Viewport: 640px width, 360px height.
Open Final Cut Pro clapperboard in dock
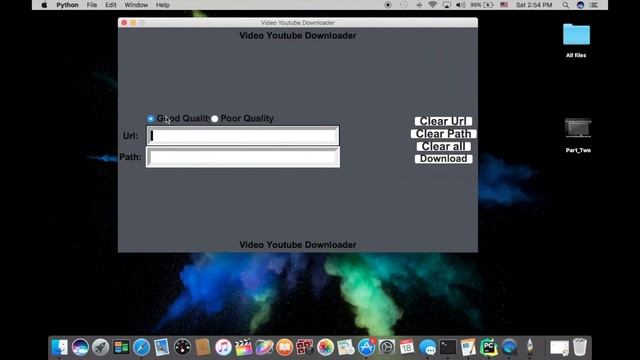pos(244,347)
